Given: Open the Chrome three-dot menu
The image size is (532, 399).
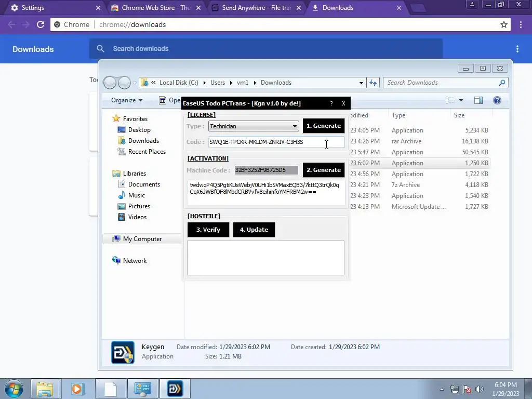Looking at the screenshot, I should click(521, 24).
